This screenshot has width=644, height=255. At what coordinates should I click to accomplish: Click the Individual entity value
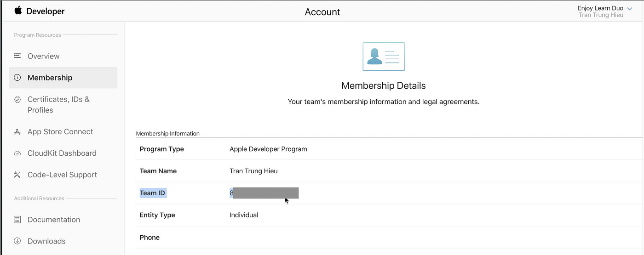point(244,215)
